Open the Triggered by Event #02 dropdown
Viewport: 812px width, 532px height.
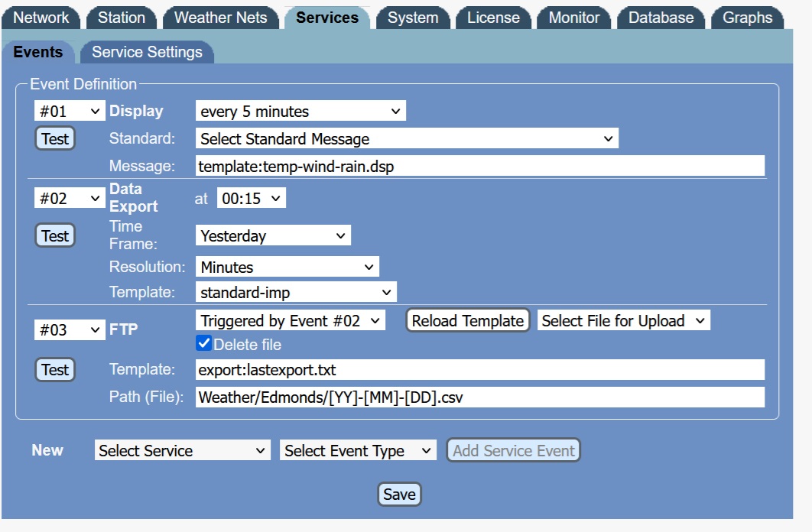291,321
